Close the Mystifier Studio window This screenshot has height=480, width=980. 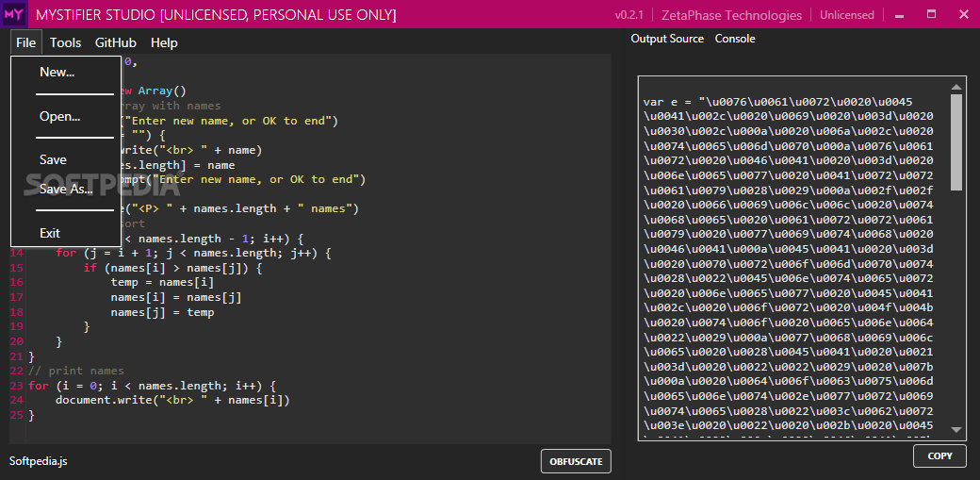(x=963, y=14)
